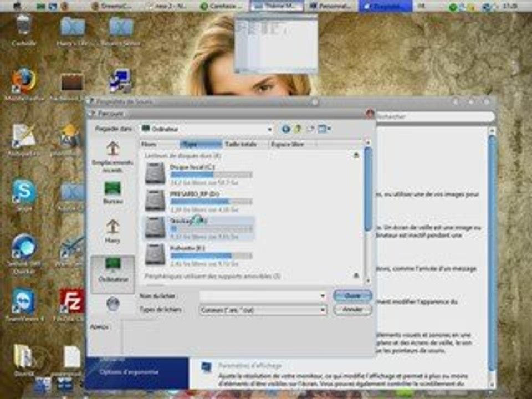Click the file list vertical scrollbar
Image resolution: width=532 pixels, height=399 pixels.
point(368,190)
